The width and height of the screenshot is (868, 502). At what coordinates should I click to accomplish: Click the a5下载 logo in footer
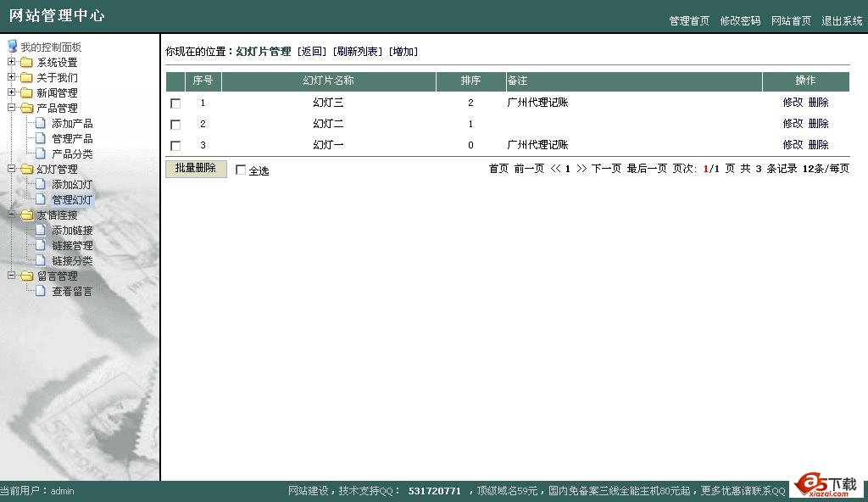click(x=826, y=485)
